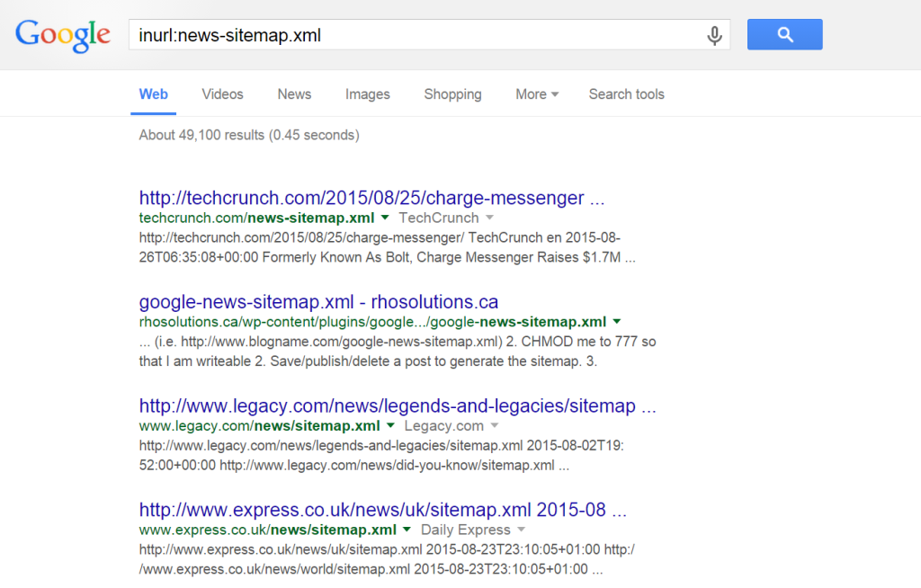This screenshot has height=588, width=921.
Task: Expand grey arrow beside Daily Express label
Action: [521, 530]
